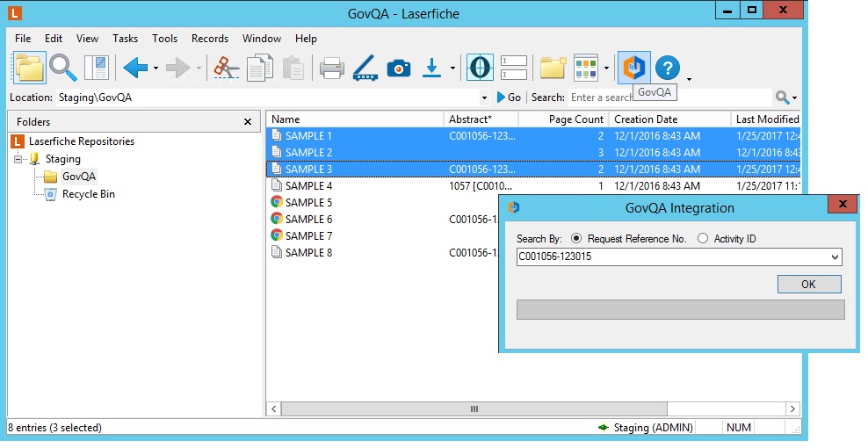Click the fields template toolbar icon
This screenshot has height=448, width=868.
(x=514, y=68)
